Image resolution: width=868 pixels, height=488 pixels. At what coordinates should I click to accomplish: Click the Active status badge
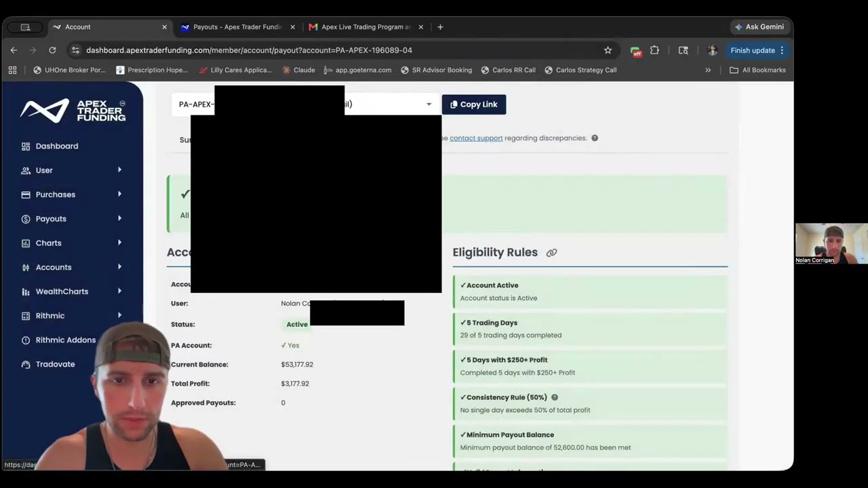pyautogui.click(x=297, y=325)
